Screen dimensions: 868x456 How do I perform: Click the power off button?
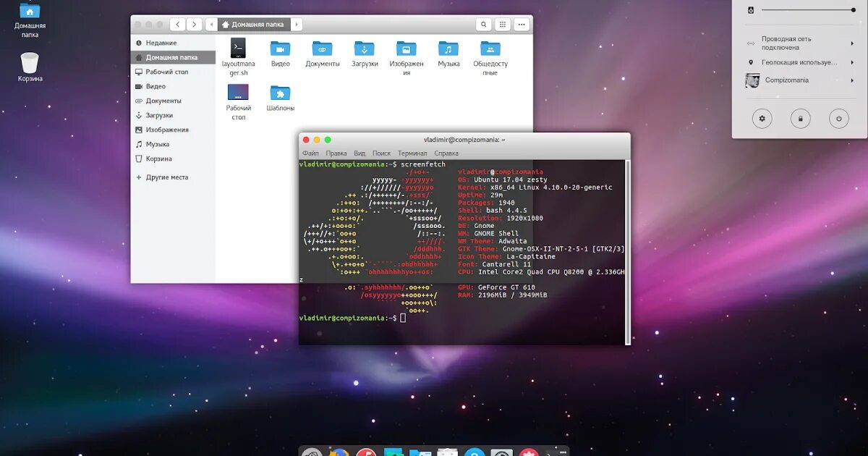click(838, 118)
